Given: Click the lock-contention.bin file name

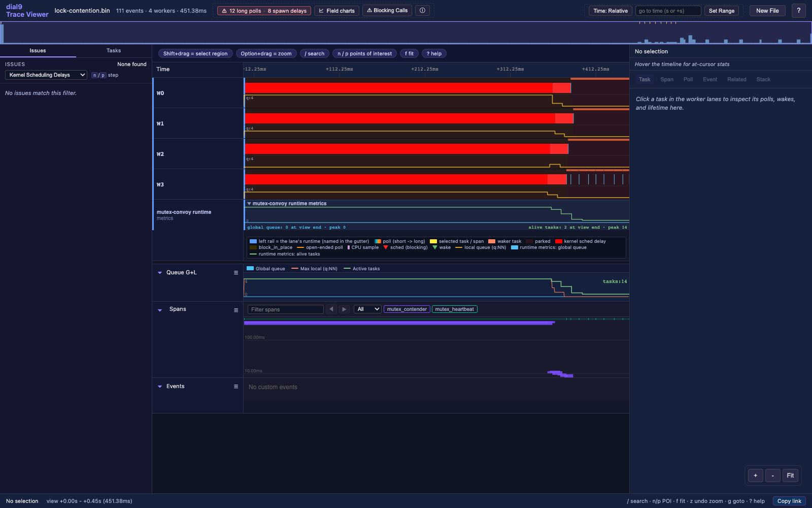Looking at the screenshot, I should tap(82, 11).
